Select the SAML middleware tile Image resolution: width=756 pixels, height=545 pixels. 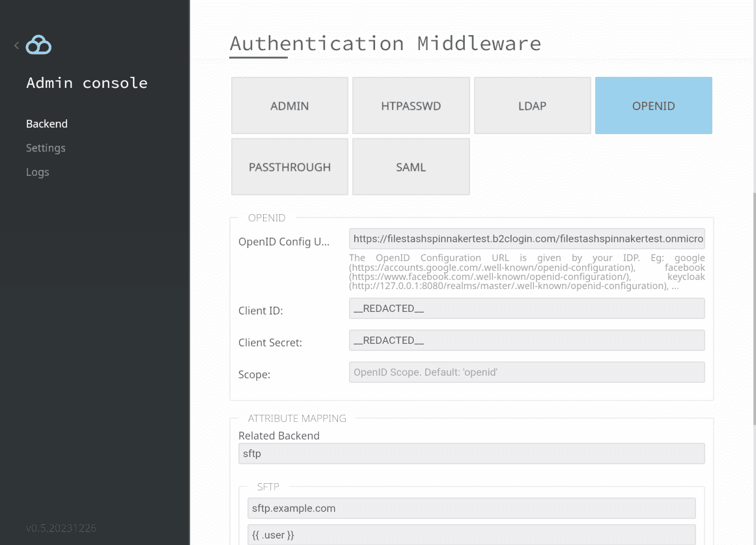click(411, 167)
